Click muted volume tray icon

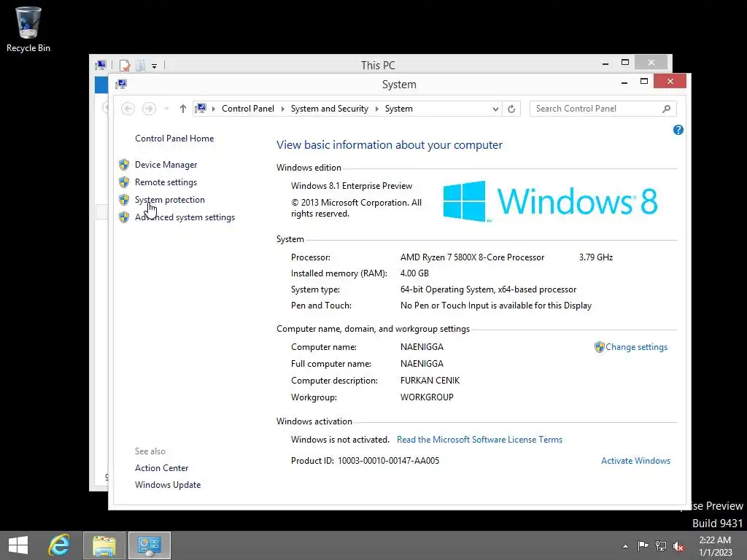pyautogui.click(x=678, y=545)
